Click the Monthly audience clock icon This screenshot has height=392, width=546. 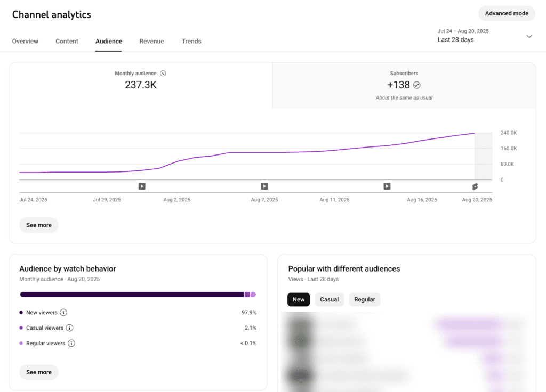point(163,73)
